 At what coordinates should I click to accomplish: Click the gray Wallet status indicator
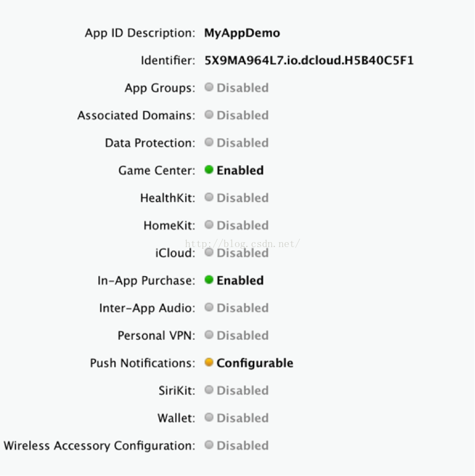[209, 417]
